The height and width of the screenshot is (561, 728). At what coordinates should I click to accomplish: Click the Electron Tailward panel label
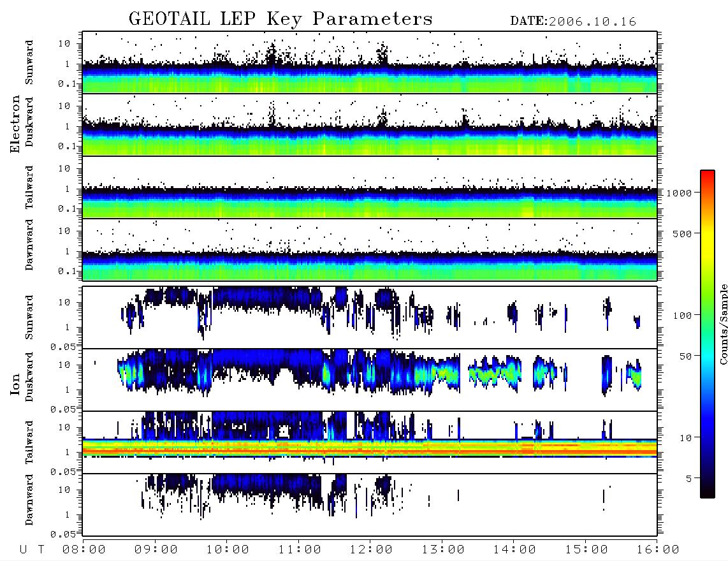pos(29,187)
